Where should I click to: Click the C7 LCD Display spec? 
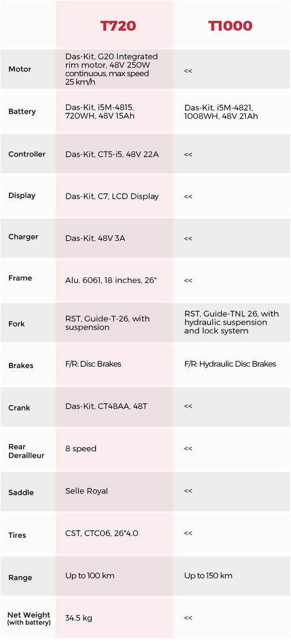point(112,196)
